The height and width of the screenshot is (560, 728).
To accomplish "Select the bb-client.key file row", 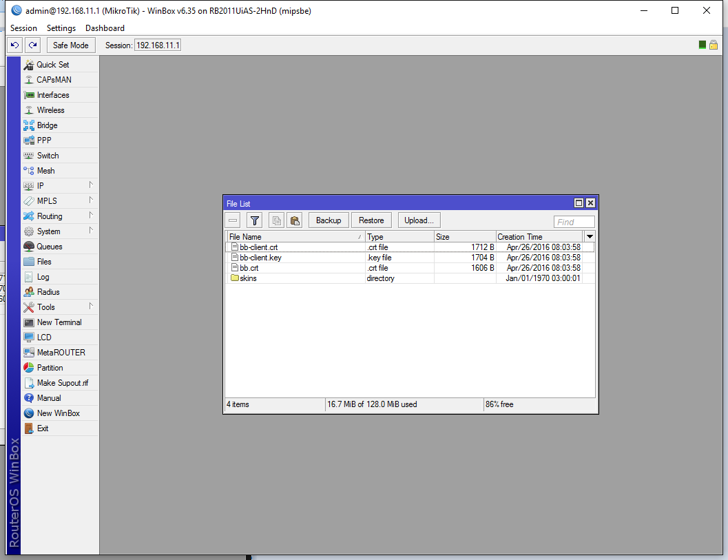I will [410, 257].
